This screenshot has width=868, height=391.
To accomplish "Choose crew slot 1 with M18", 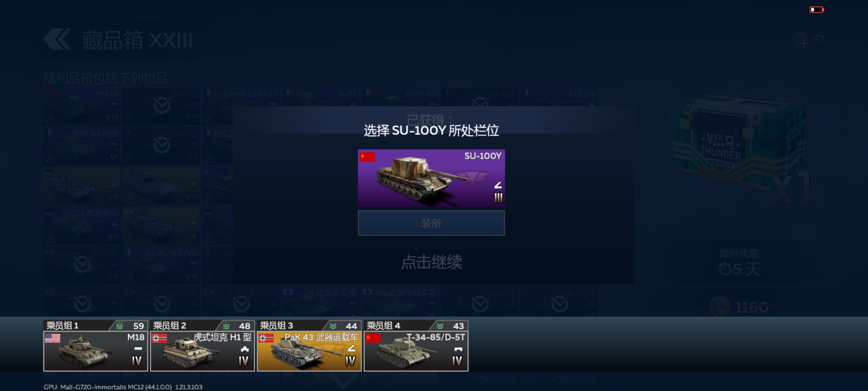I will click(95, 346).
